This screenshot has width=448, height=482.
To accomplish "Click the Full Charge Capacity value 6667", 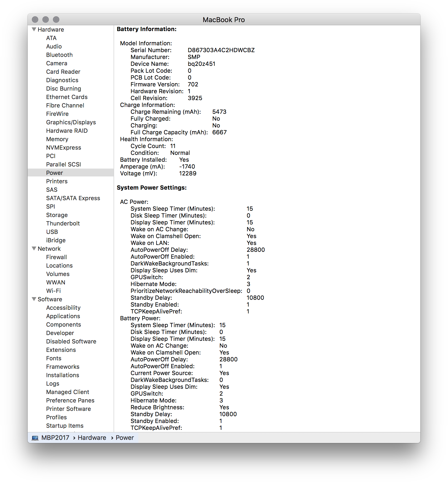I will (219, 132).
